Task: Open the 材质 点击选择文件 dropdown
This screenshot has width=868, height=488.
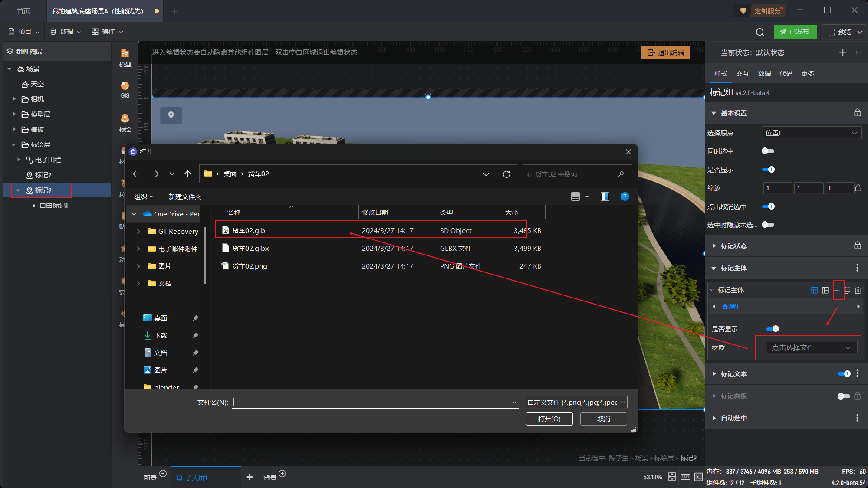Action: [x=811, y=347]
